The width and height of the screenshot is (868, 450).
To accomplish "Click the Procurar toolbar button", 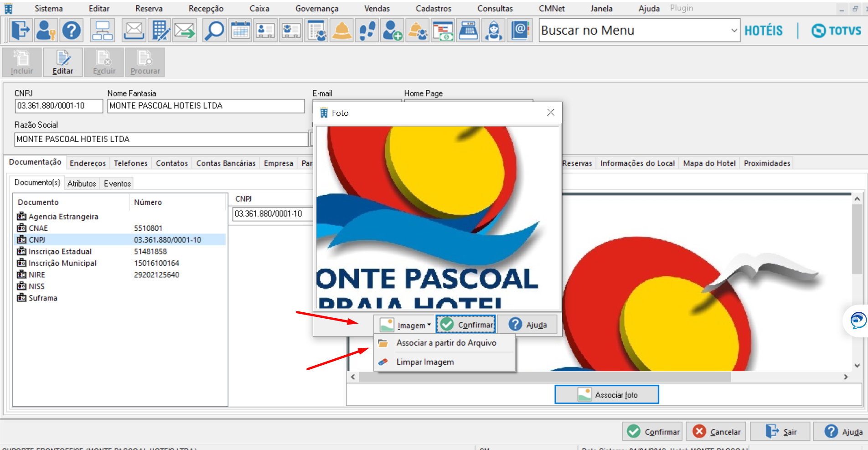I will click(145, 62).
